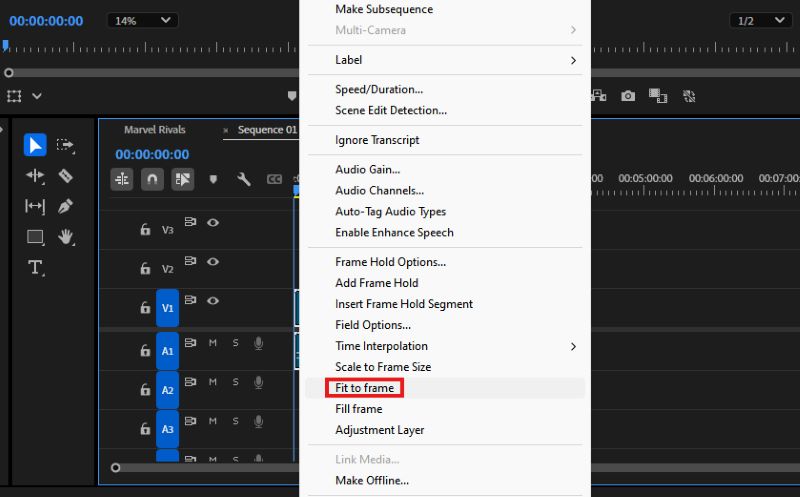800x497 pixels.
Task: Solo track A3 with S button
Action: pos(235,421)
